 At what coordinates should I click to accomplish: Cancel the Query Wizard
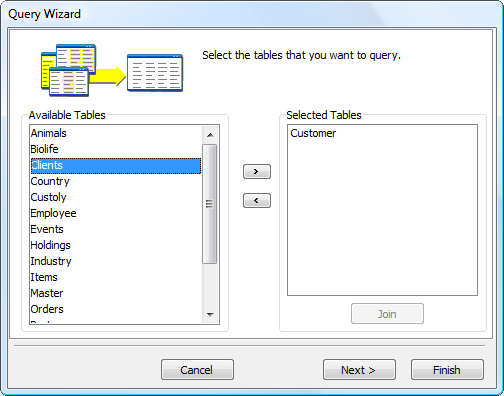click(x=197, y=370)
